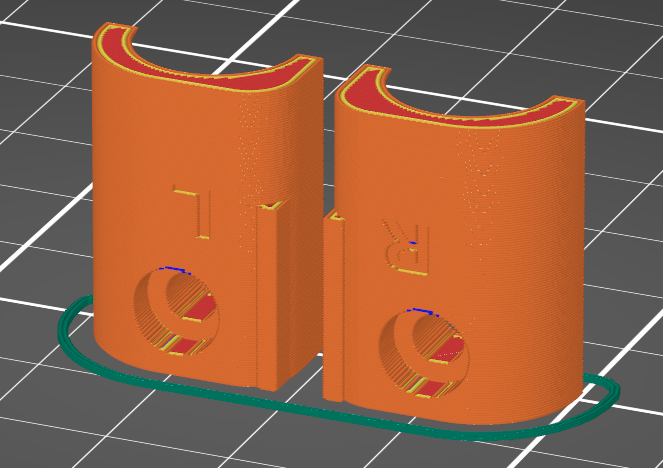Click the blue spot inside the R letter
Image resolution: width=663 pixels, height=468 pixels.
(413, 243)
